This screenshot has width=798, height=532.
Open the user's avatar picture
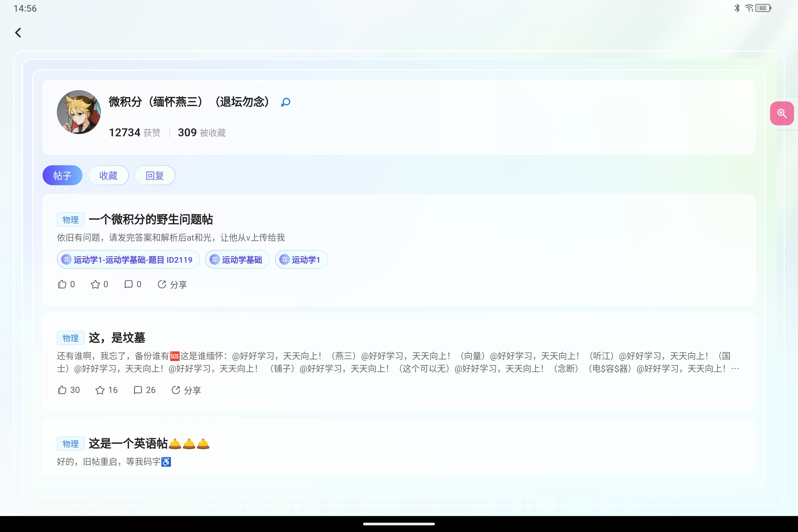(79, 112)
